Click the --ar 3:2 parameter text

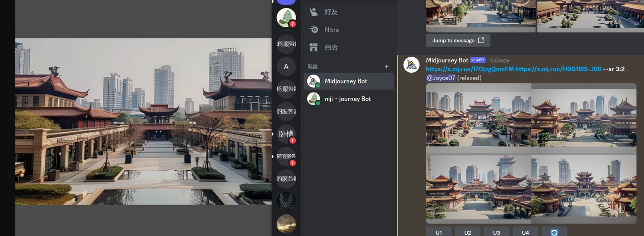click(x=613, y=69)
